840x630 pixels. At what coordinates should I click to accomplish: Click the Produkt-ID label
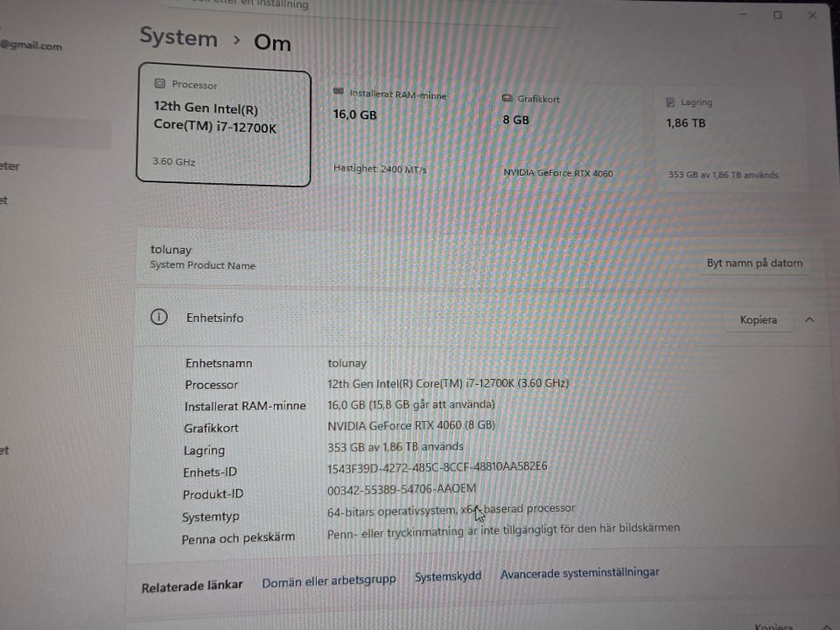213,493
